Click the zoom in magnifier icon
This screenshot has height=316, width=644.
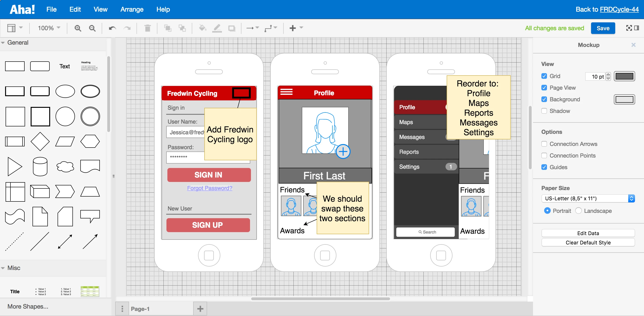click(78, 28)
